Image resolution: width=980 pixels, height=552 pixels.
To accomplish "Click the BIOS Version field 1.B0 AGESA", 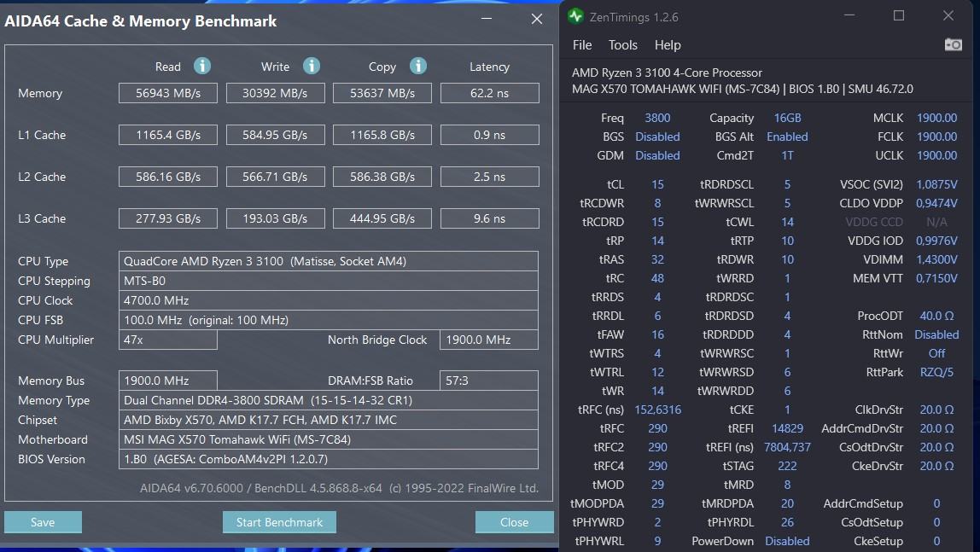I will coord(328,459).
